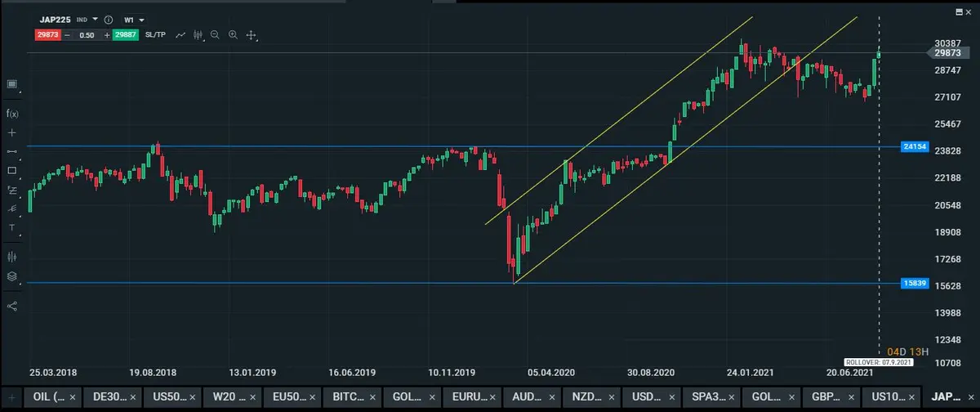
Task: Click the red sell price 29873
Action: point(47,35)
